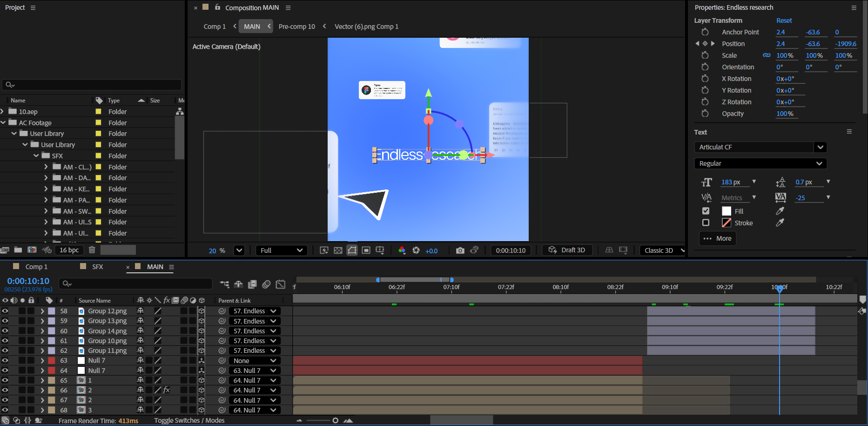
Task: Click the white Fill color swatch
Action: [x=727, y=211]
